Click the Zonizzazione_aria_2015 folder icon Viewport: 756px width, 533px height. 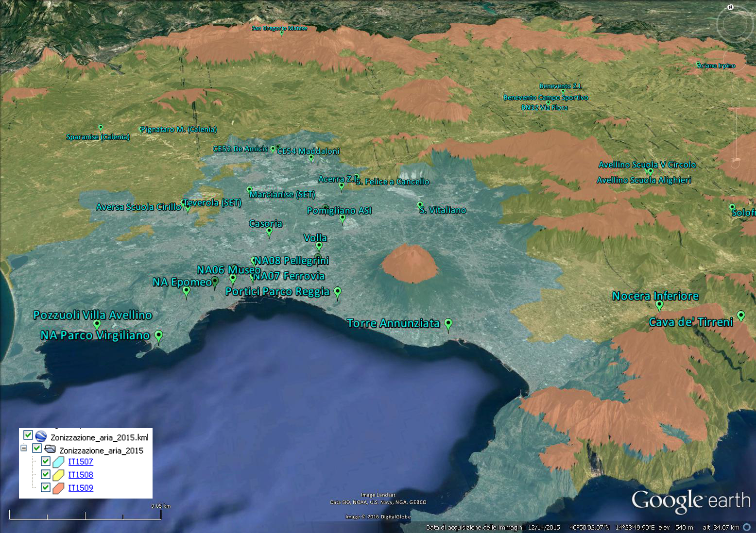50,449
